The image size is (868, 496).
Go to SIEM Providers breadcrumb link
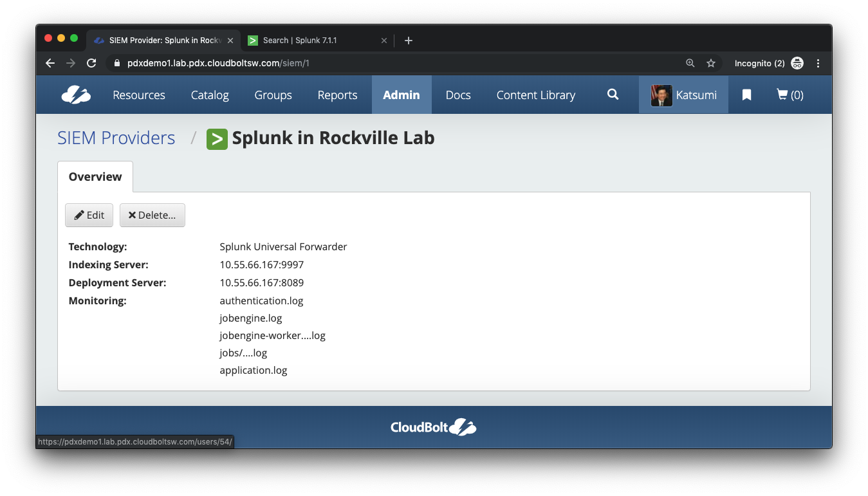[x=116, y=138]
